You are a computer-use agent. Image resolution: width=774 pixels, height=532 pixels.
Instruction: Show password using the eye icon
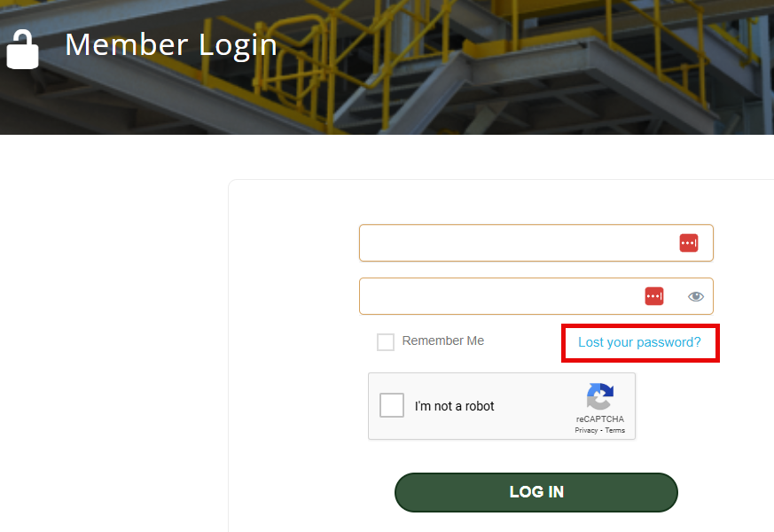696,296
